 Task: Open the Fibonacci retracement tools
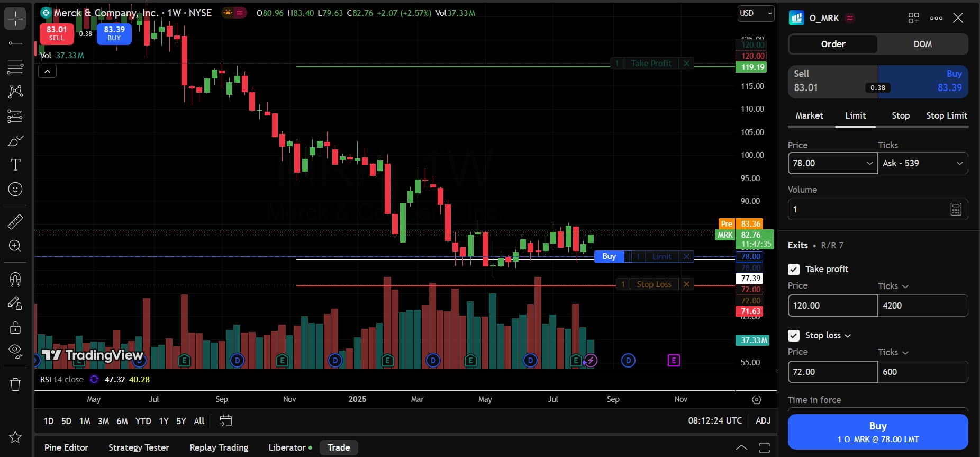15,67
